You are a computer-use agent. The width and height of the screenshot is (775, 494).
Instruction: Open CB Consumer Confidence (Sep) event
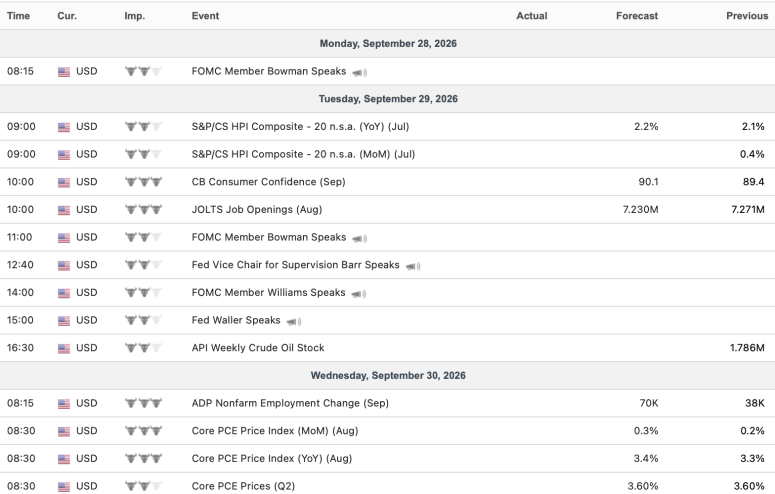(268, 182)
